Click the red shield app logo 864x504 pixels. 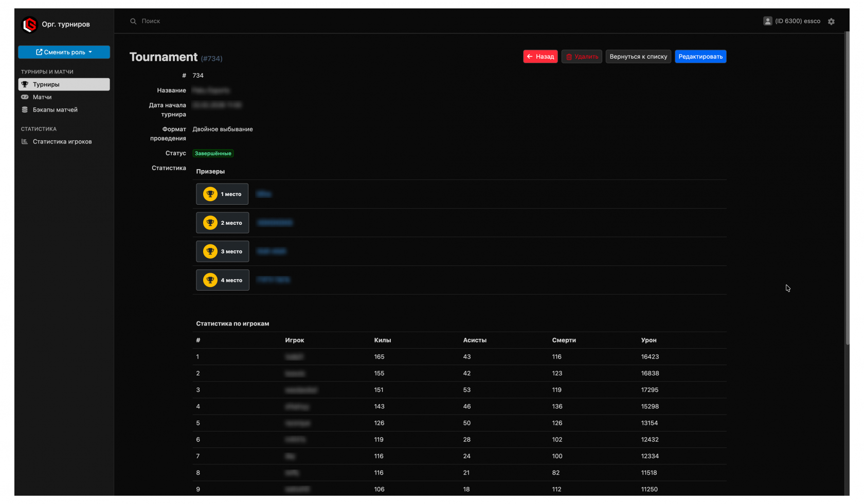30,24
